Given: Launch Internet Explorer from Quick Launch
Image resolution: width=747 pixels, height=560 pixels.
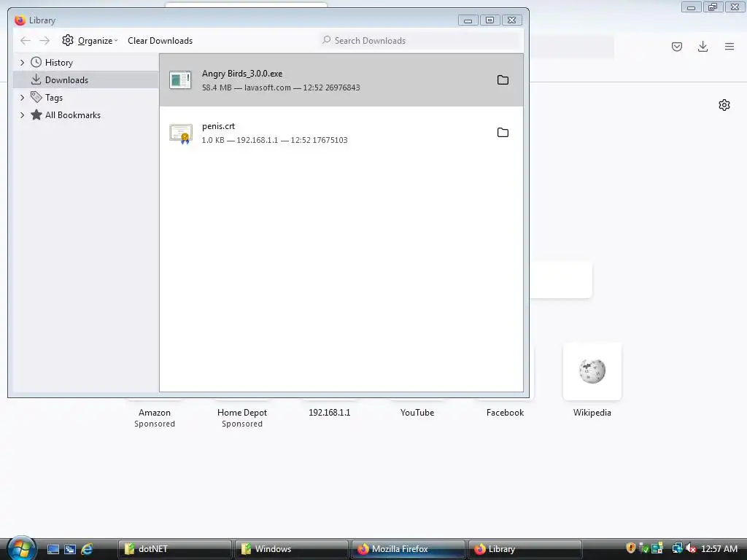Looking at the screenshot, I should click(x=87, y=549).
